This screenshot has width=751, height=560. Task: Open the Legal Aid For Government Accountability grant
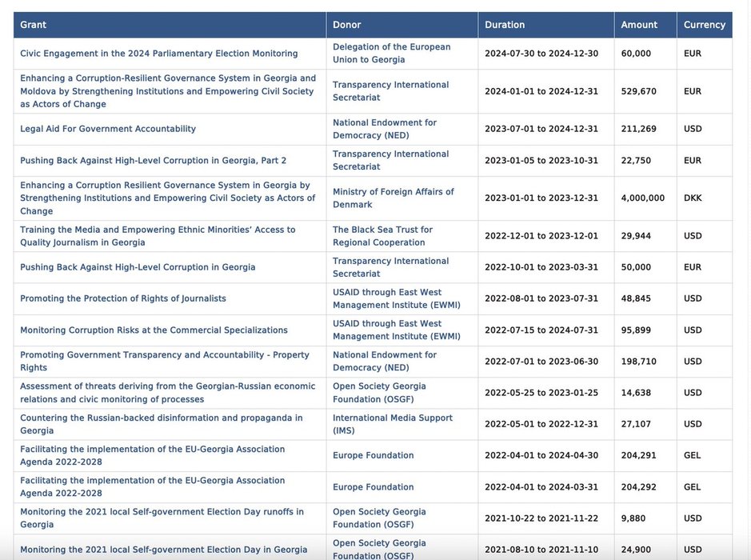click(x=108, y=129)
